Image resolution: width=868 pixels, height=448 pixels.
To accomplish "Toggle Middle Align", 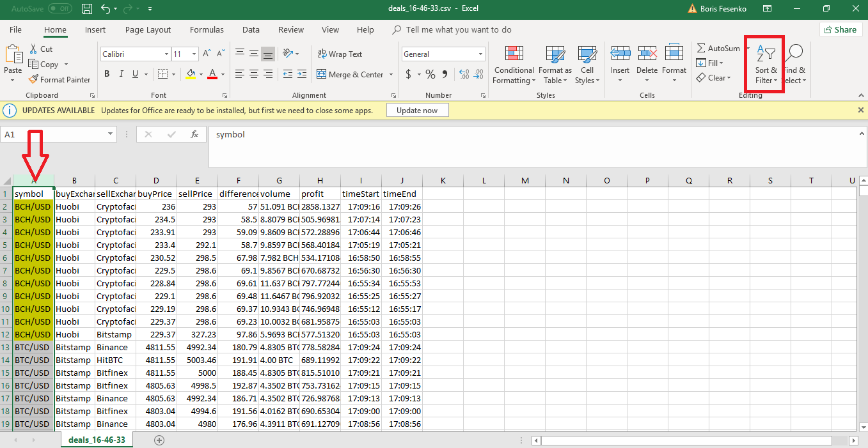I will pos(254,54).
